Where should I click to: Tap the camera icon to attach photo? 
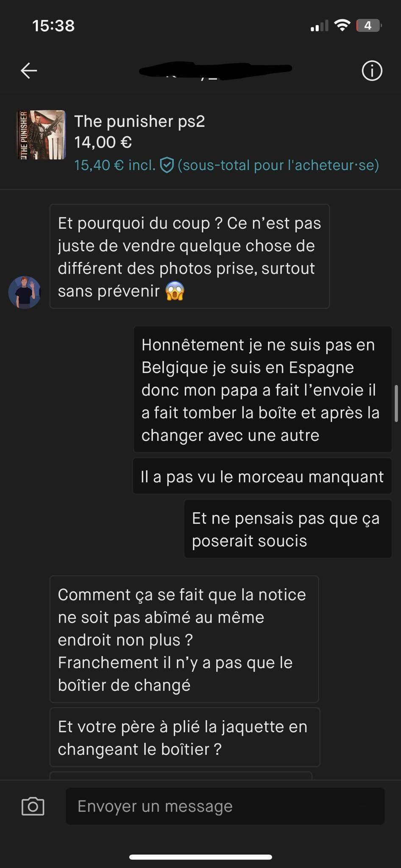[x=33, y=806]
